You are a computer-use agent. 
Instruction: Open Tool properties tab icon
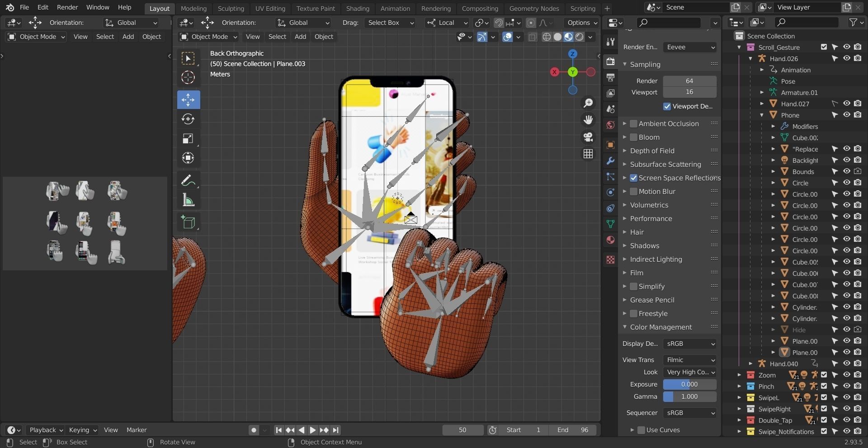(610, 42)
